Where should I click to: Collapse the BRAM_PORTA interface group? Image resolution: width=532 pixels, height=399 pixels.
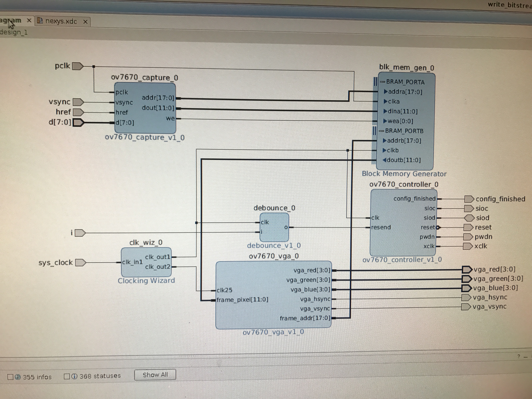[382, 82]
